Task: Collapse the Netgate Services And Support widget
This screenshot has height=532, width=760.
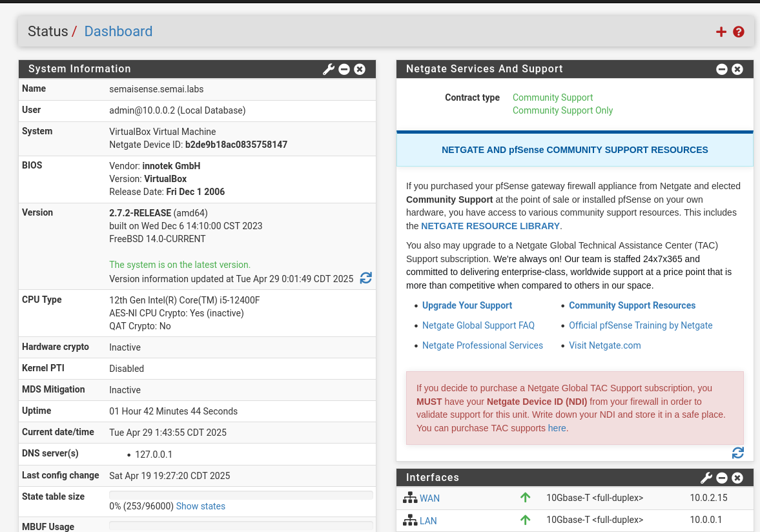Action: 722,69
